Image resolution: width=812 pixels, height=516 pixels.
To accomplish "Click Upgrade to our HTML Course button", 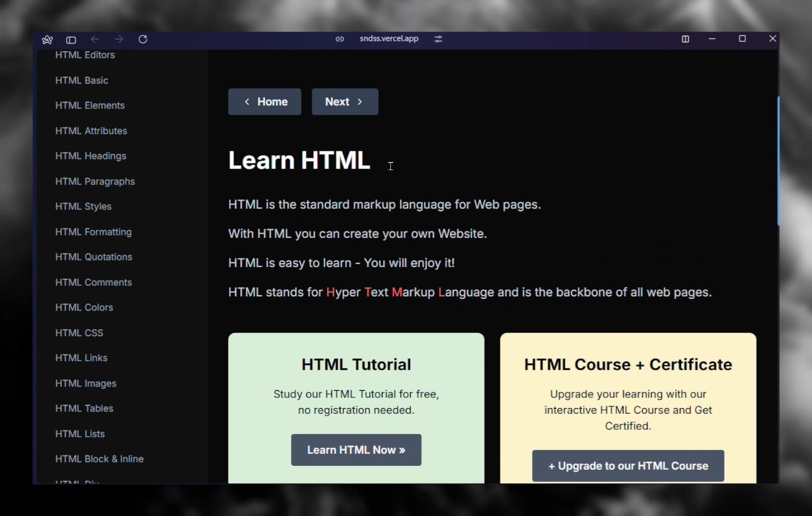I will tap(628, 466).
